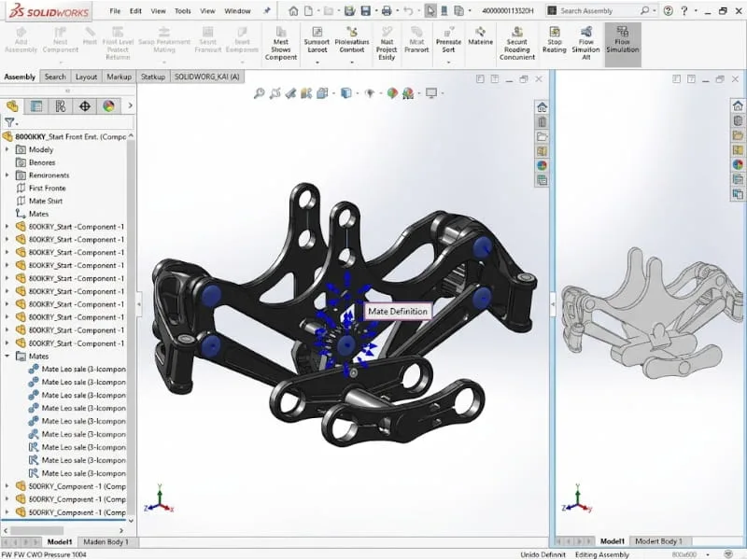The width and height of the screenshot is (747, 560).
Task: Open the Tools menu
Action: click(182, 11)
